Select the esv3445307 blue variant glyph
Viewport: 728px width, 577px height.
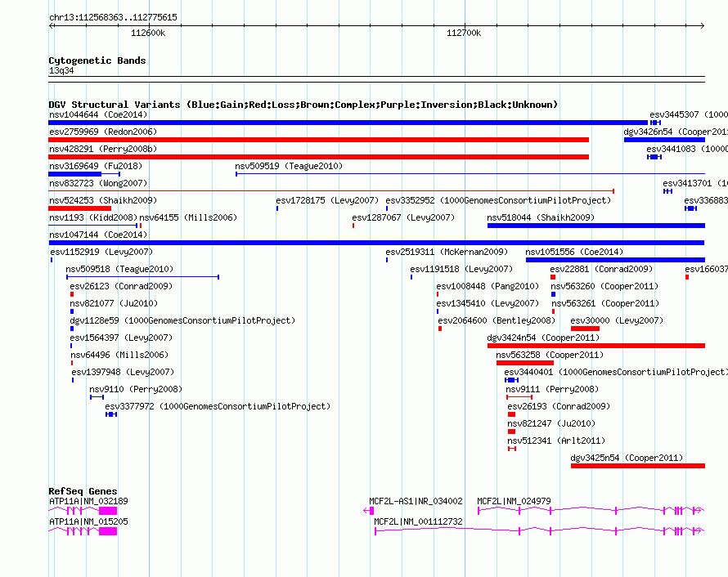[x=655, y=123]
